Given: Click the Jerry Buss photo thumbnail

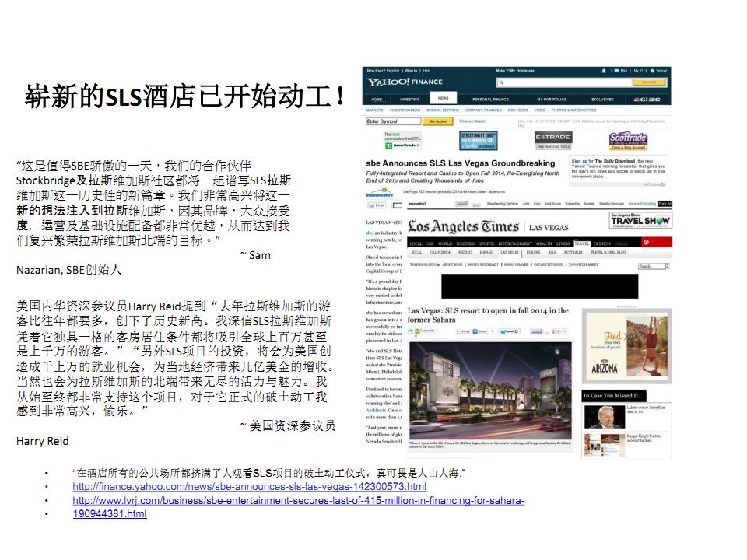Looking at the screenshot, I should (x=605, y=417).
